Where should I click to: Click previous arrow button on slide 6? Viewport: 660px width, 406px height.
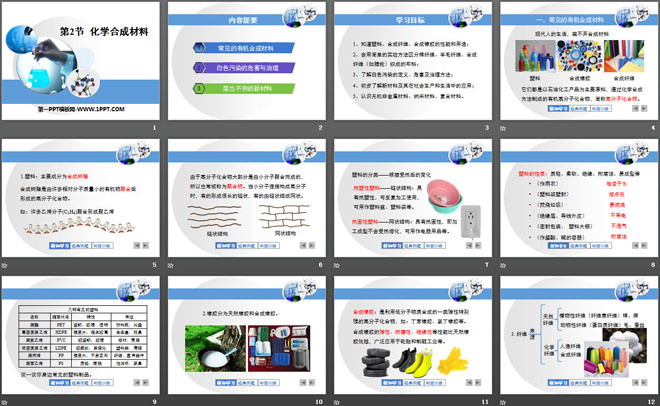[x=303, y=245]
